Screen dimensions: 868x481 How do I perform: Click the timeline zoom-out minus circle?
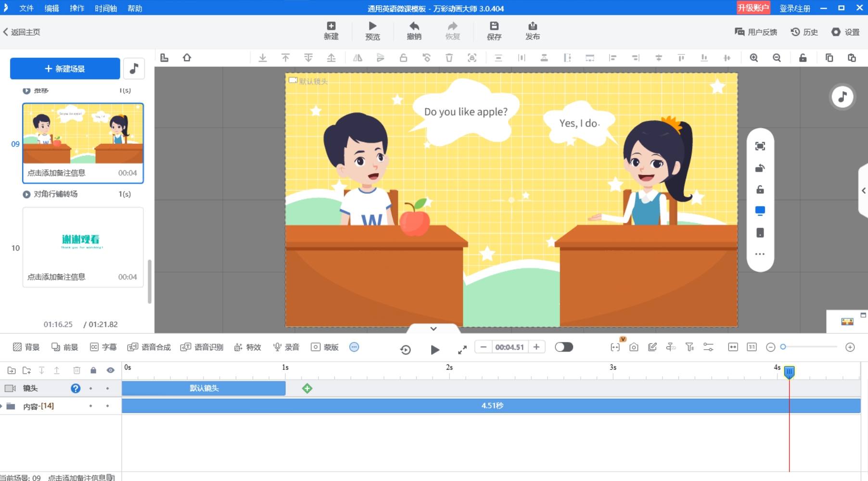coord(770,347)
